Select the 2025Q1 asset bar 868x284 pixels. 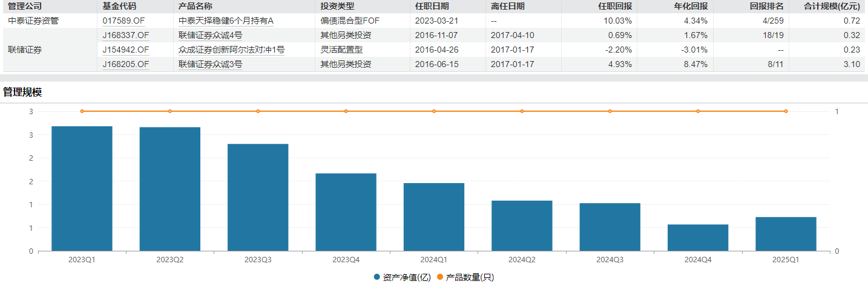tap(786, 234)
